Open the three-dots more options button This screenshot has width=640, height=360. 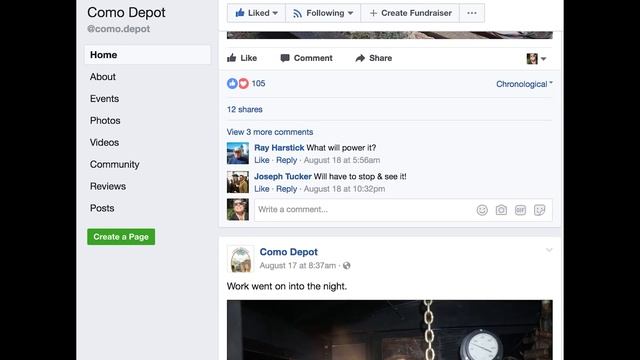point(472,13)
